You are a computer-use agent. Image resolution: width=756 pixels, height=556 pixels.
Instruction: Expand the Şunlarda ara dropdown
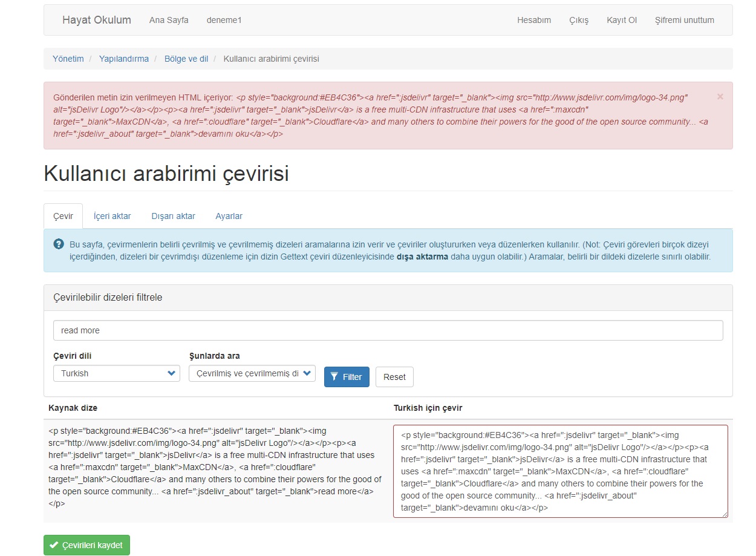pos(252,373)
